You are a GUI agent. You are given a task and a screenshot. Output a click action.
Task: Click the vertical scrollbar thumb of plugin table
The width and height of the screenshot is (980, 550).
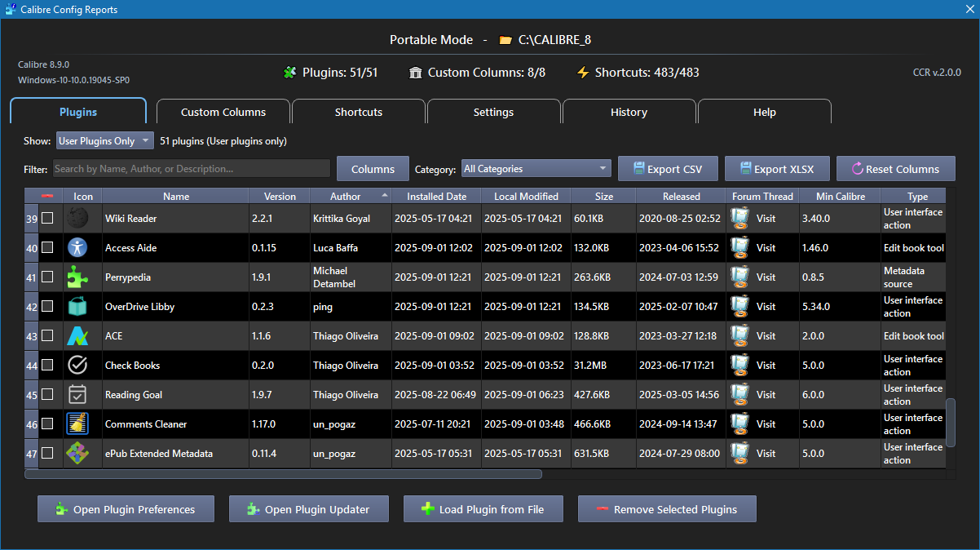pos(950,423)
